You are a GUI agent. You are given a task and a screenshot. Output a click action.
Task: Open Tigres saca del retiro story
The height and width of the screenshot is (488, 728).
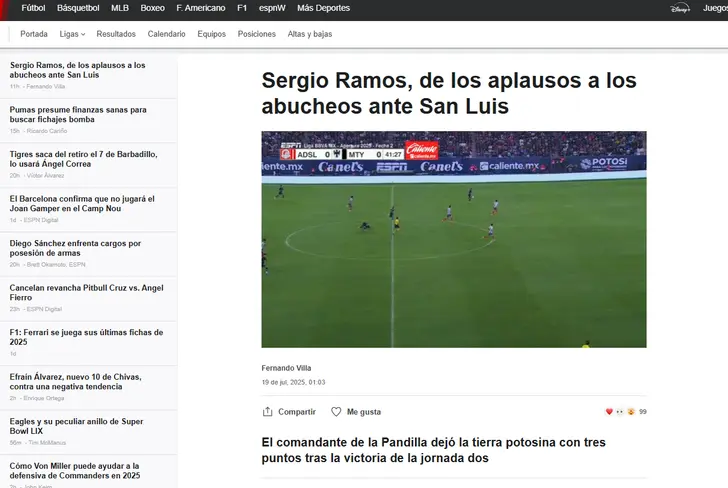point(84,159)
